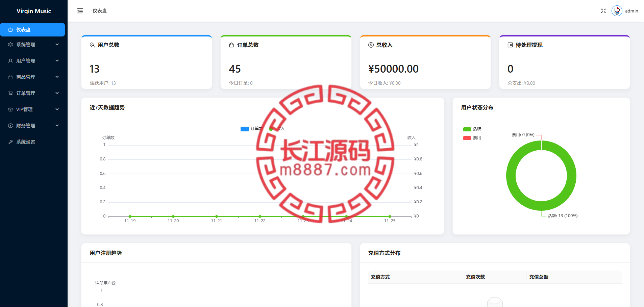
Task: Click the admin avatar image
Action: pos(617,11)
